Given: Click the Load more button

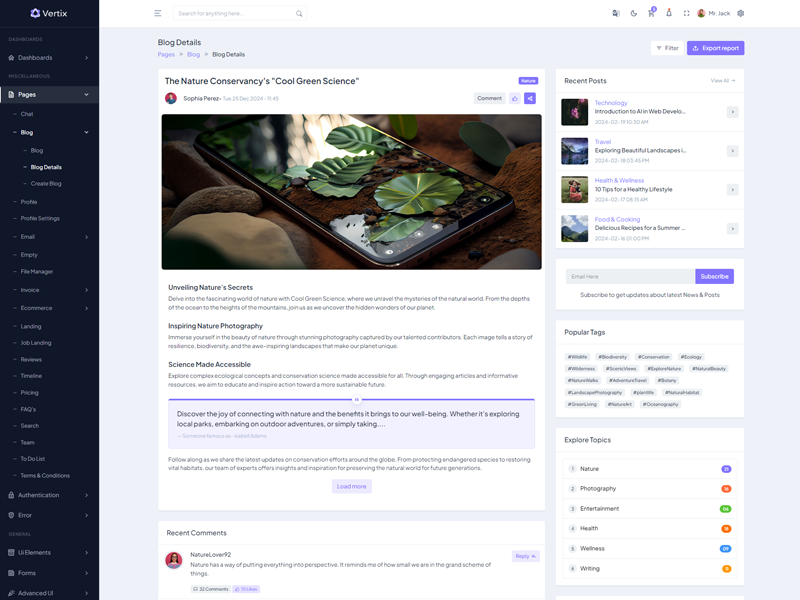Looking at the screenshot, I should (x=352, y=486).
